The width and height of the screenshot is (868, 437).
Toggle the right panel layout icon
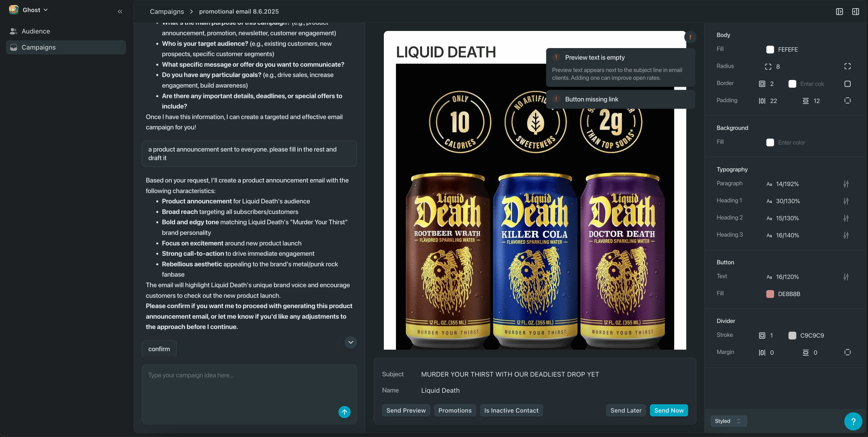pyautogui.click(x=855, y=11)
